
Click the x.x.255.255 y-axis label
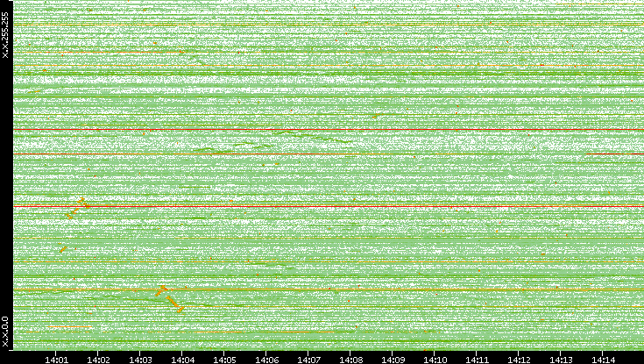coord(5,35)
